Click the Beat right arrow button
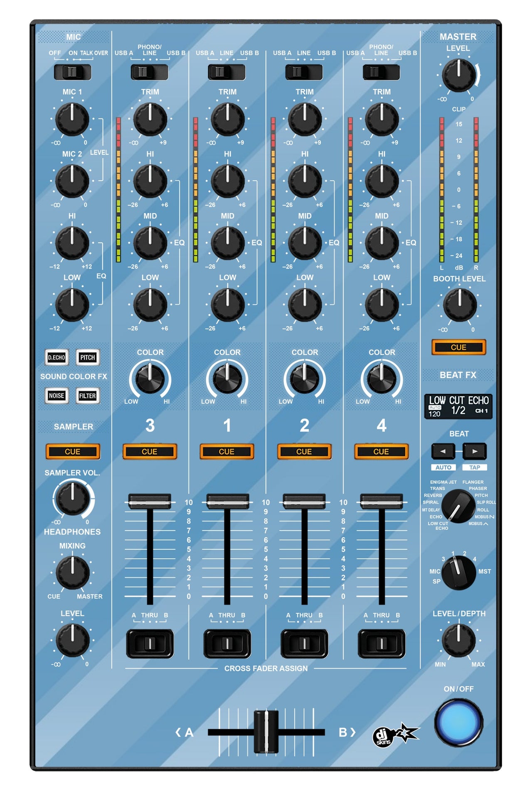Viewport: 532px width, 799px height. 475,451
